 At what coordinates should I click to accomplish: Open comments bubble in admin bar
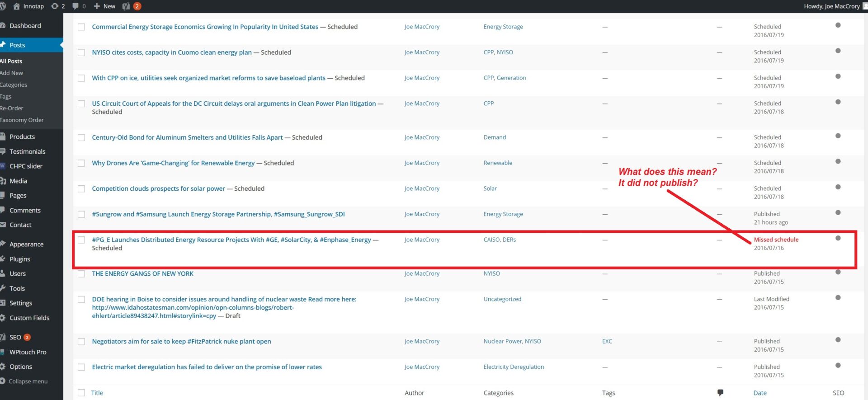[75, 6]
